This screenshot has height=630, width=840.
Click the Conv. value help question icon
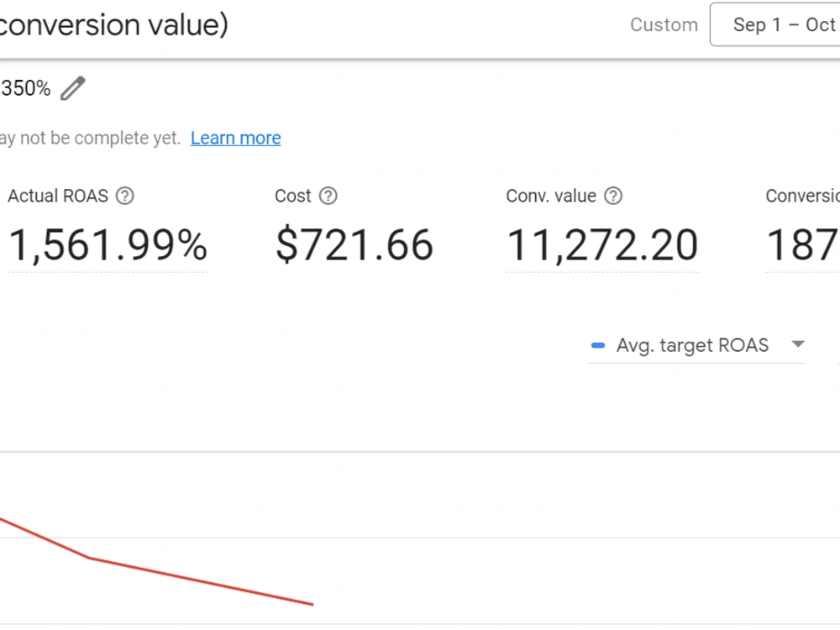613,196
